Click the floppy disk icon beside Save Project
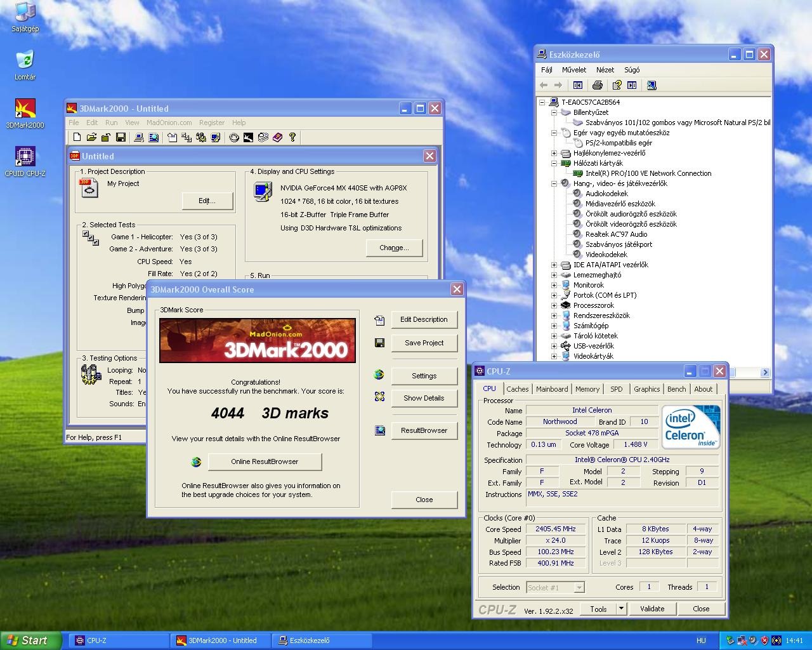The image size is (812, 650). point(379,343)
